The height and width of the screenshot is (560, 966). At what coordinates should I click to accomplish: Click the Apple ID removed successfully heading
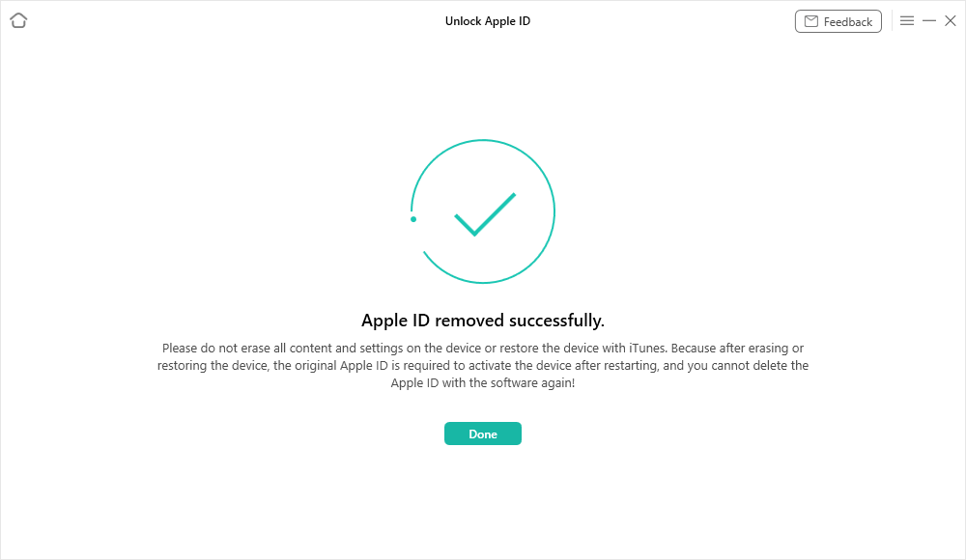[483, 320]
